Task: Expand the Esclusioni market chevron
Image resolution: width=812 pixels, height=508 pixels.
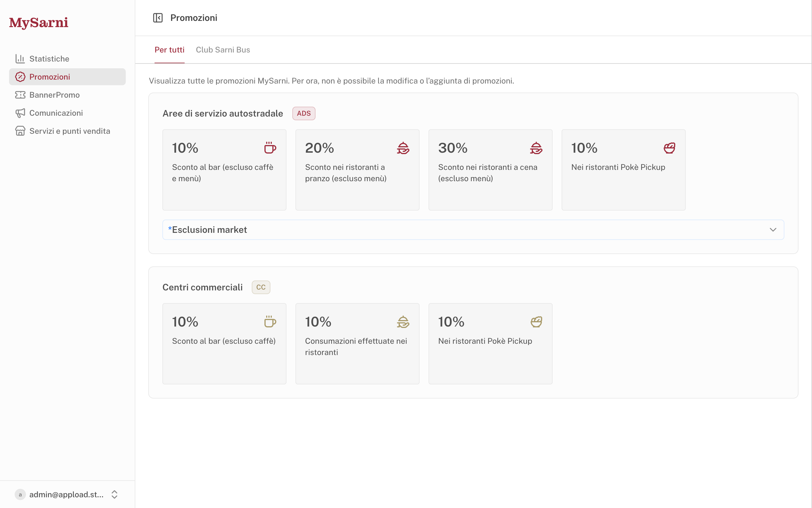Action: pos(773,230)
